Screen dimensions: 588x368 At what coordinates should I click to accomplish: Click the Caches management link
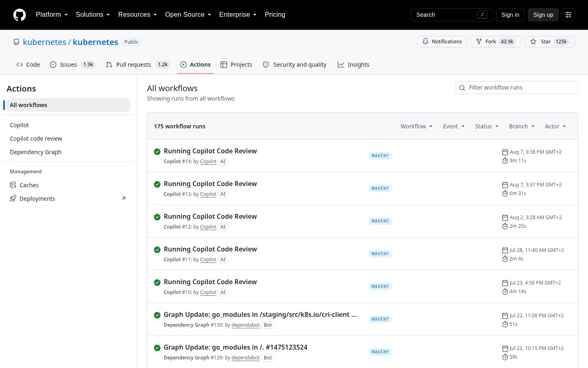[68, 185]
